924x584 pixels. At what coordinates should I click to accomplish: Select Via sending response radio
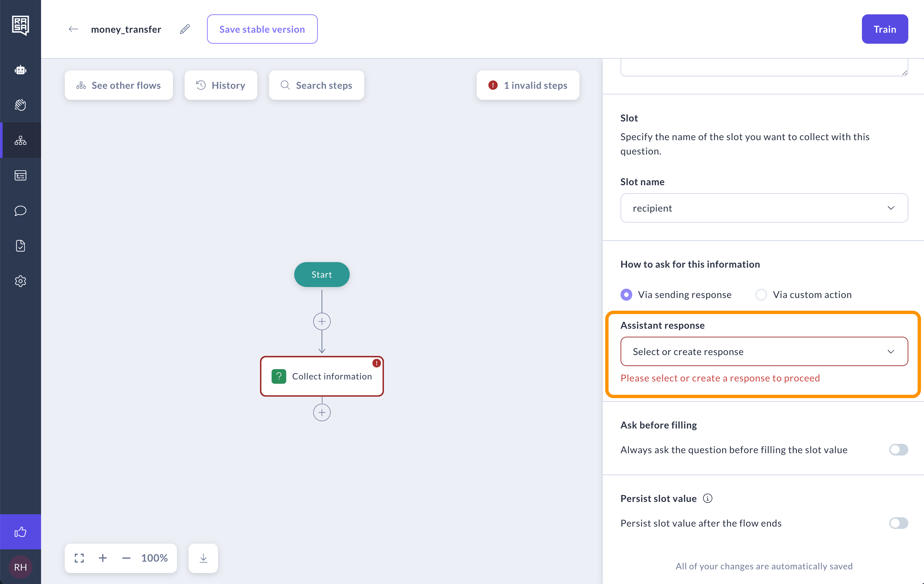pyautogui.click(x=626, y=295)
